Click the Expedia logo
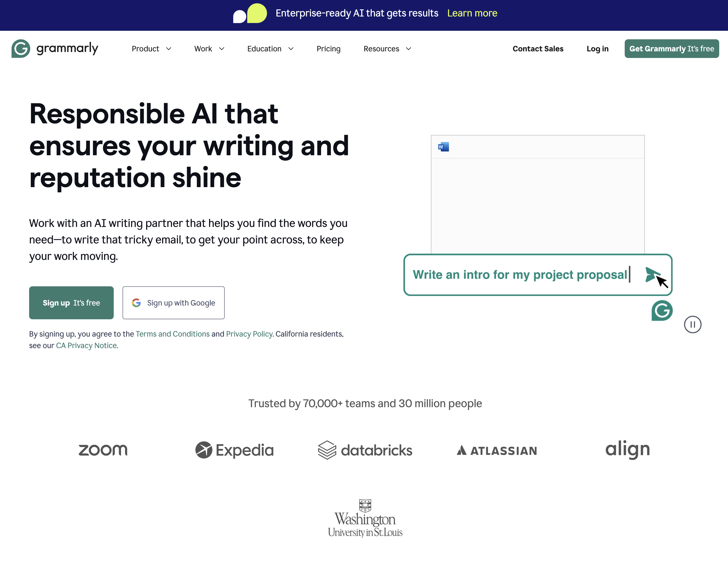Viewport: 728px width, 588px height. pos(234,450)
